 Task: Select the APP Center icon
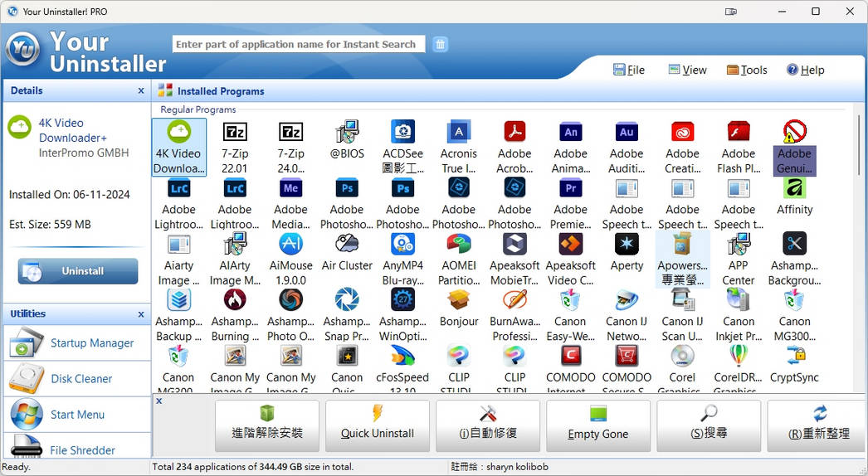click(739, 244)
